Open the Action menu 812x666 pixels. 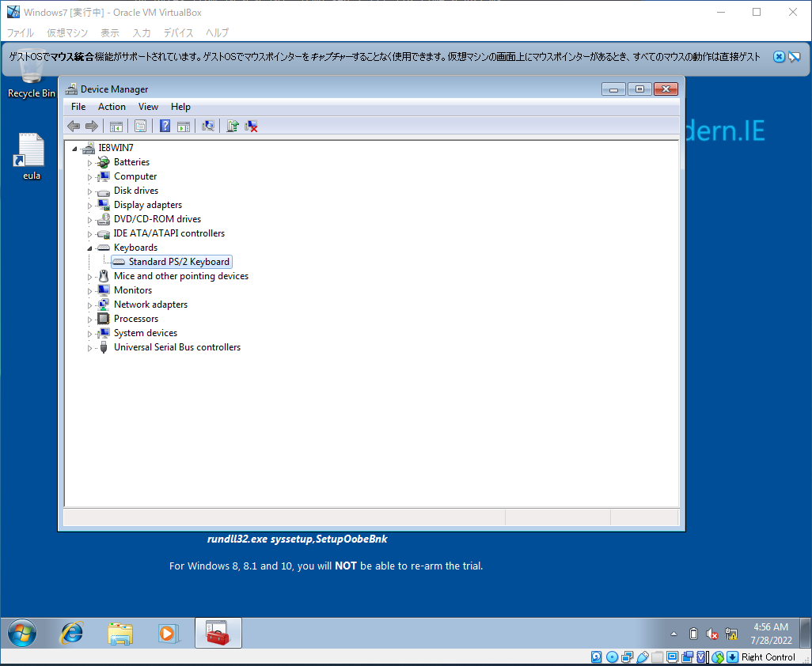coord(112,107)
